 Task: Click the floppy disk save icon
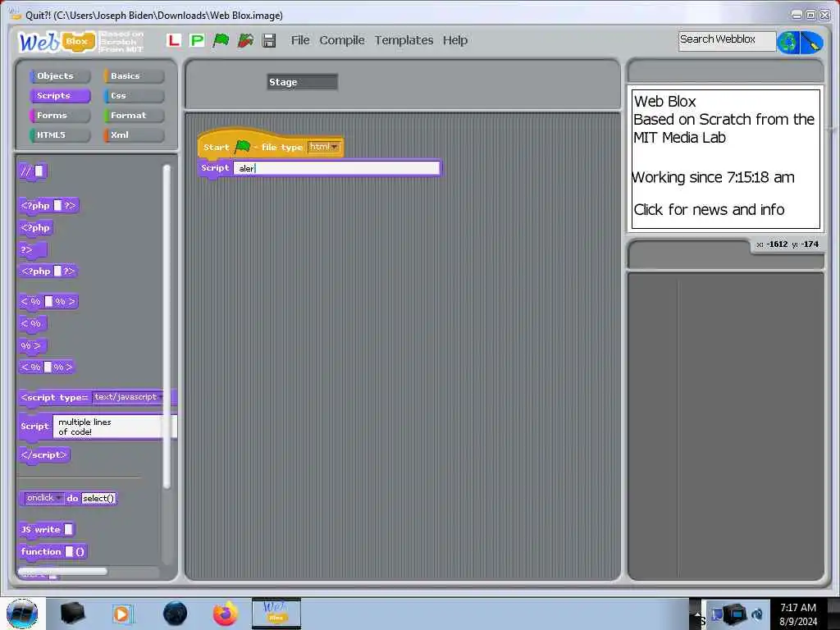(x=269, y=40)
